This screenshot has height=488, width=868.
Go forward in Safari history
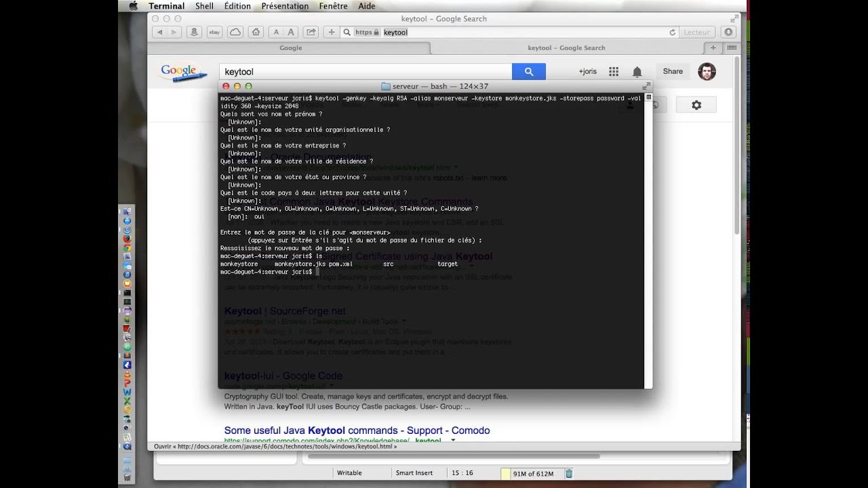pos(174,32)
